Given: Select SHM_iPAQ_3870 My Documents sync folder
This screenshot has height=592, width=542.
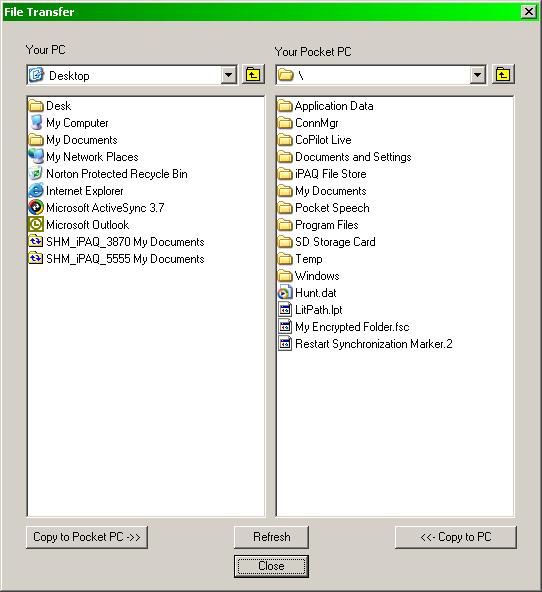Looking at the screenshot, I should [x=116, y=242].
